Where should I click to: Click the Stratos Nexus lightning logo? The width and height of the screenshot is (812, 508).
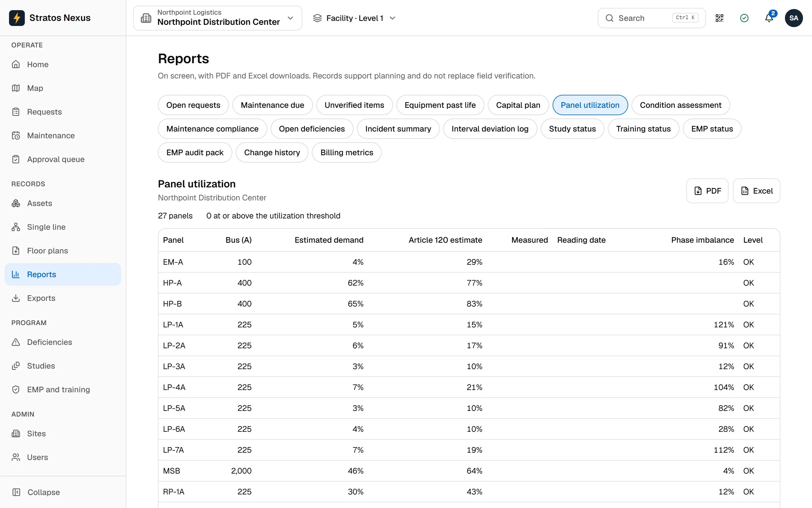click(17, 18)
